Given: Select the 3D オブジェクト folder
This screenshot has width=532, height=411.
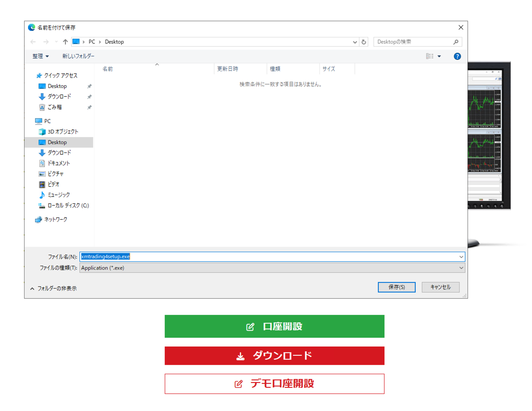Looking at the screenshot, I should [63, 132].
